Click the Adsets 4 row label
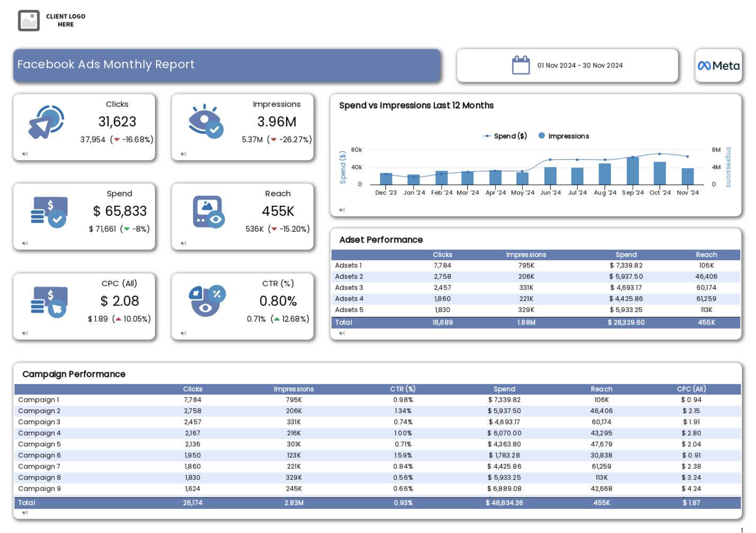Viewport: 756px width, 533px height. coord(349,299)
